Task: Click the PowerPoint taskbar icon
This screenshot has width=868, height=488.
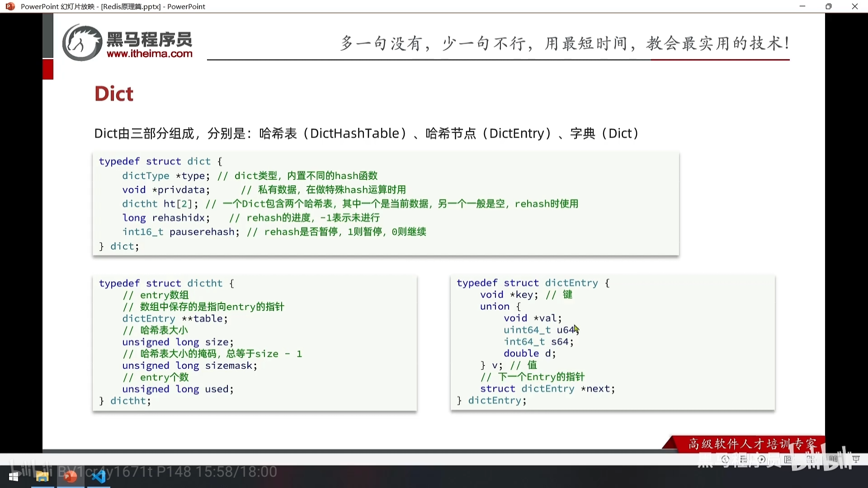Action: pyautogui.click(x=70, y=477)
